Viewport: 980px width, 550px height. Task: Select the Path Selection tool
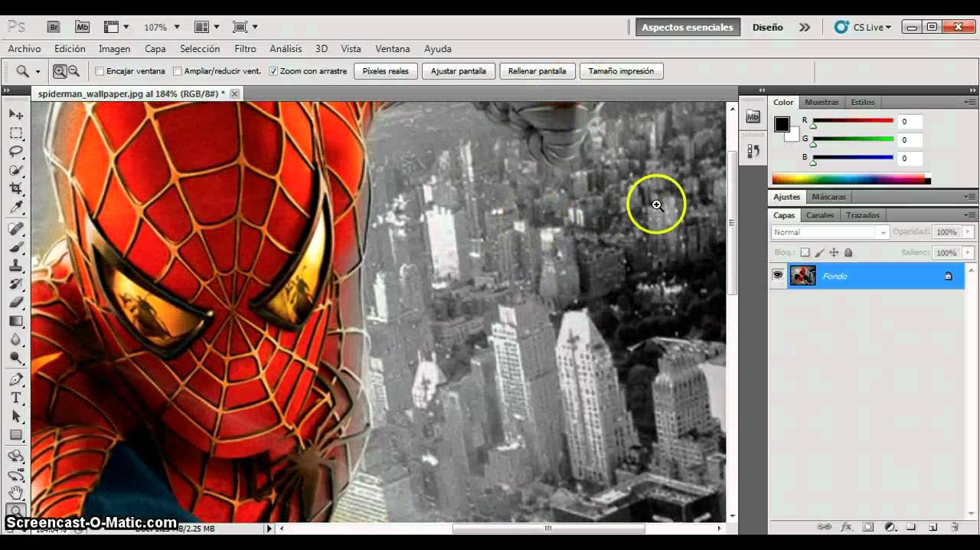[x=16, y=417]
